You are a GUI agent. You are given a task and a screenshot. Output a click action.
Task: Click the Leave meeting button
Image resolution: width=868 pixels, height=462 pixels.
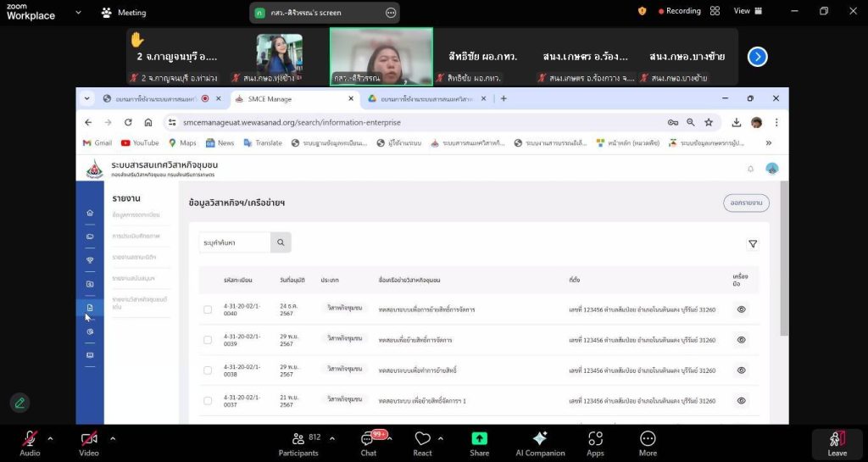pyautogui.click(x=837, y=443)
